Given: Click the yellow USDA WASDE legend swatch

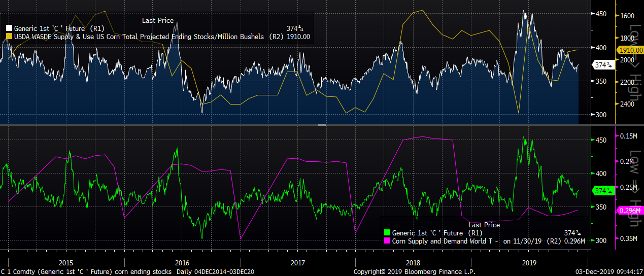Looking at the screenshot, I should pyautogui.click(x=9, y=37).
